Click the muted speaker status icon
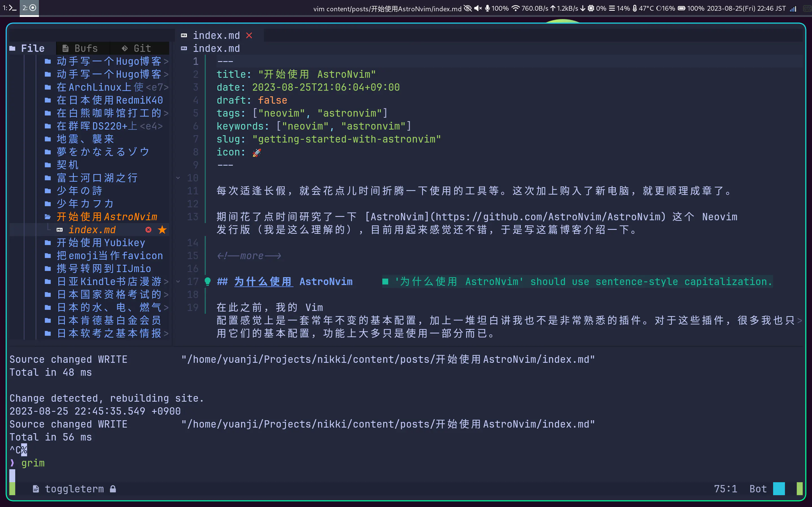Viewport: 812px width, 507px height. [478, 8]
